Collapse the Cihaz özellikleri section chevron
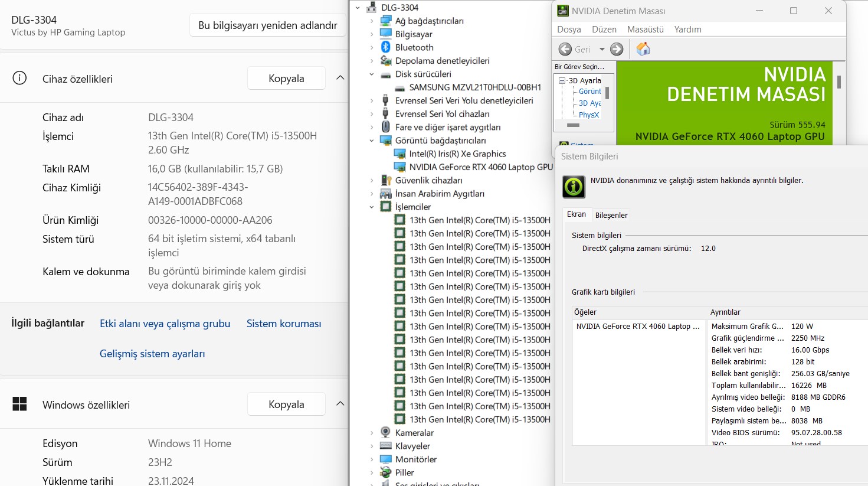This screenshot has height=486, width=868. 340,78
